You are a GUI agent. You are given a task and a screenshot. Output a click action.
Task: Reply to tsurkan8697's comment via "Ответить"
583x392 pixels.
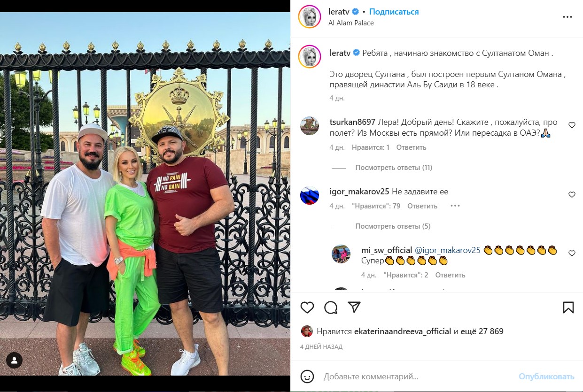(x=411, y=147)
